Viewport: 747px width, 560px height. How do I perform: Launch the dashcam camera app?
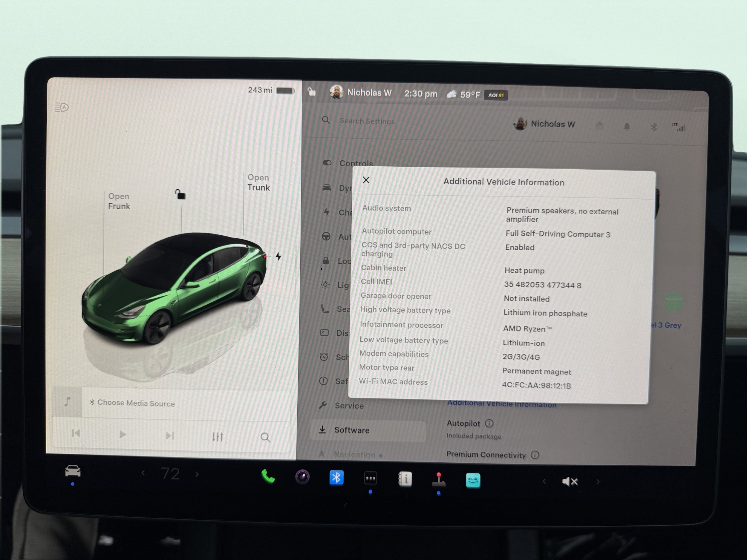(302, 477)
